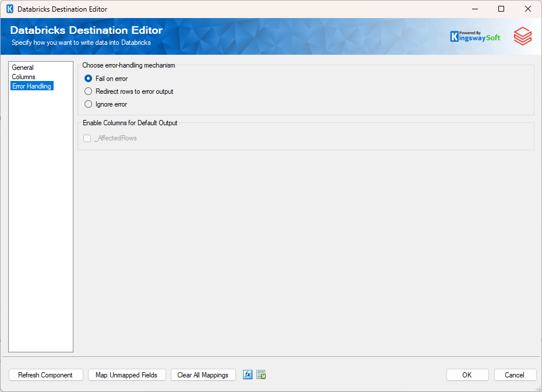Screen dimensions: 542x392
Task: Click the 'Databricks Destination Editor' banner heading
Action: pos(86,30)
